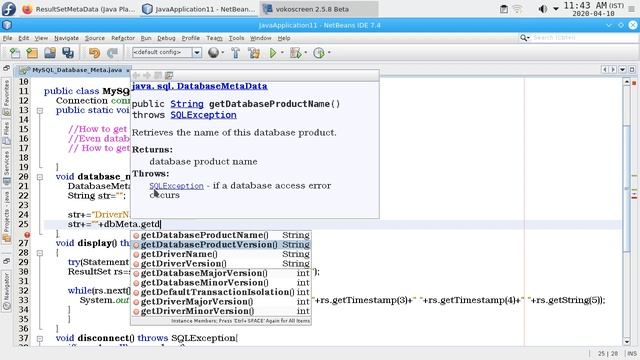
Task: Create a new file with toolbar icon
Action: click(x=15, y=53)
